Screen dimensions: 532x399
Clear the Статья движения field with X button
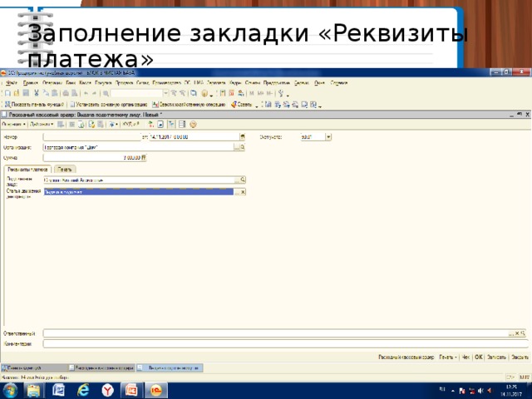[243, 192]
